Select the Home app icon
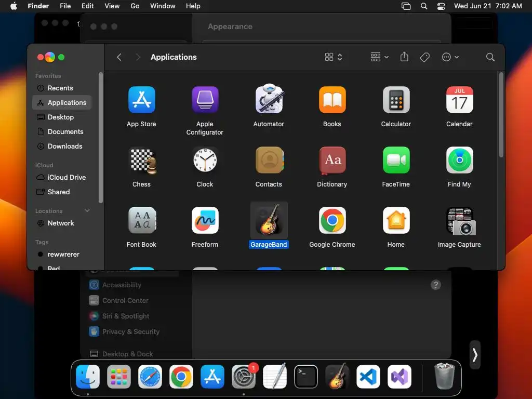This screenshot has width=532, height=399. click(x=396, y=220)
